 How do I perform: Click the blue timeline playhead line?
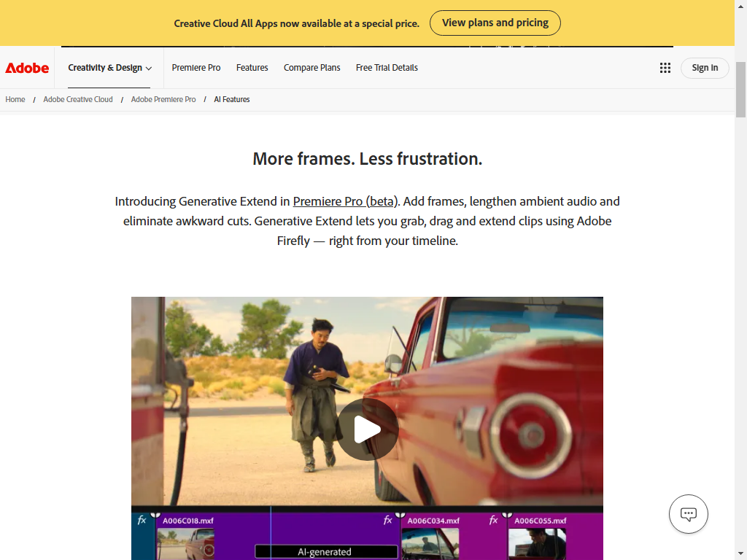tap(271, 533)
